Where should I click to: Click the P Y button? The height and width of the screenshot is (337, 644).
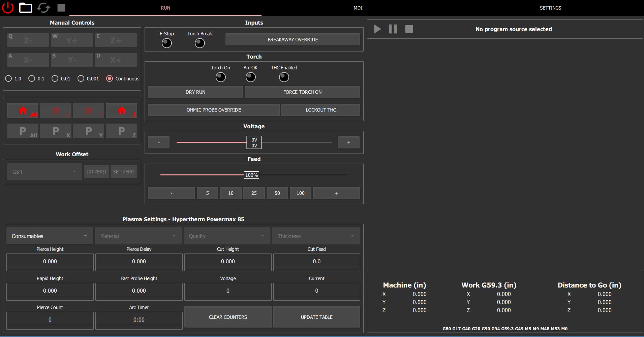pyautogui.click(x=89, y=131)
